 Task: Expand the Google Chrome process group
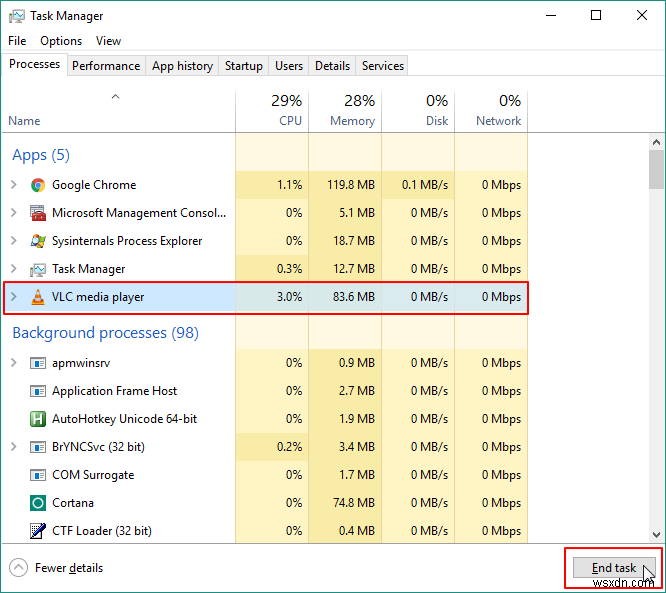[14, 185]
